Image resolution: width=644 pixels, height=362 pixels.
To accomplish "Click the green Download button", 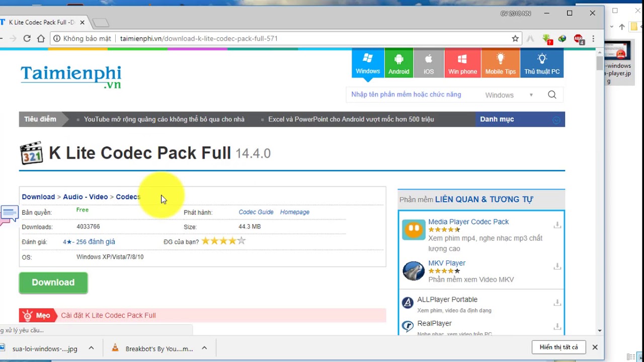I will click(x=53, y=283).
